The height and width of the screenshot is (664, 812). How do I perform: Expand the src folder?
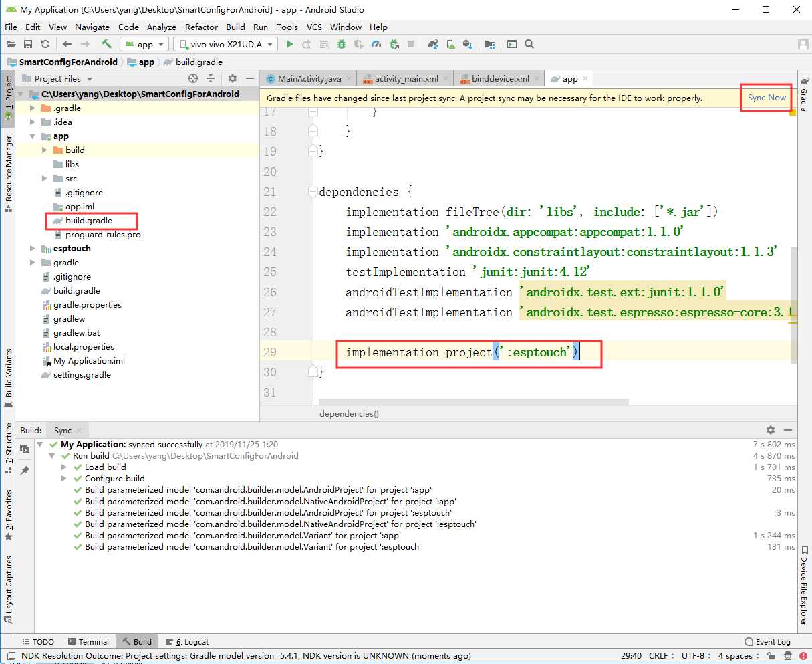coord(44,178)
